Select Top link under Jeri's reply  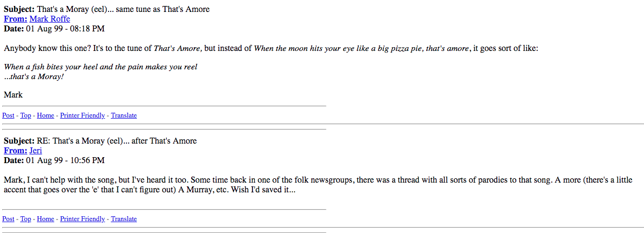pyautogui.click(x=26, y=219)
